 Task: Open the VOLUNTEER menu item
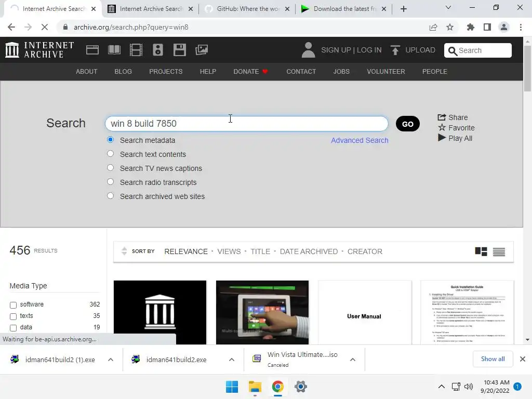tap(386, 72)
